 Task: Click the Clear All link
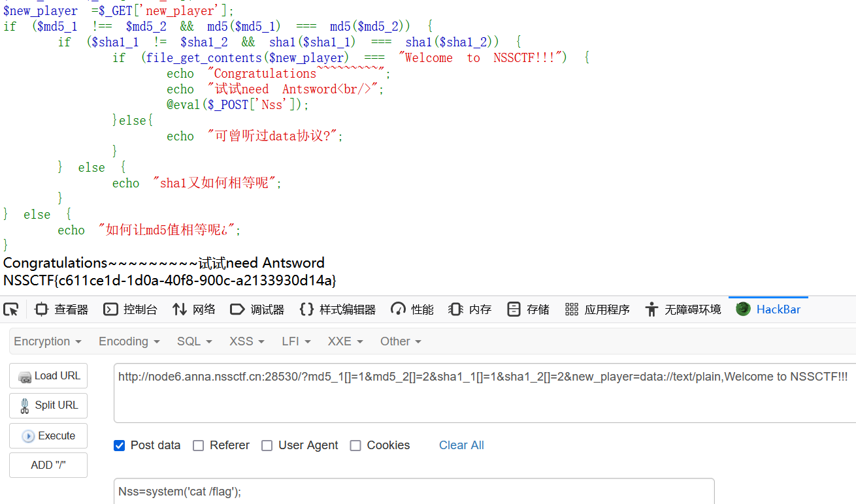tap(461, 445)
